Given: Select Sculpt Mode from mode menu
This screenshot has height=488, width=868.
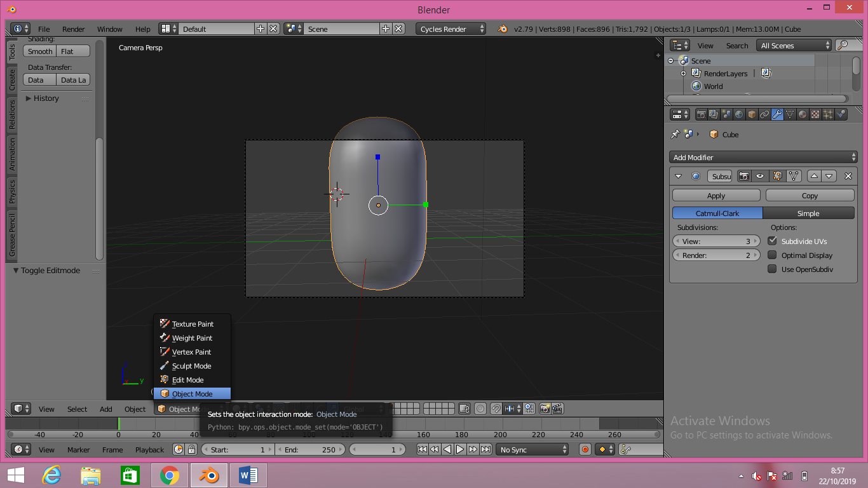Looking at the screenshot, I should tap(191, 366).
